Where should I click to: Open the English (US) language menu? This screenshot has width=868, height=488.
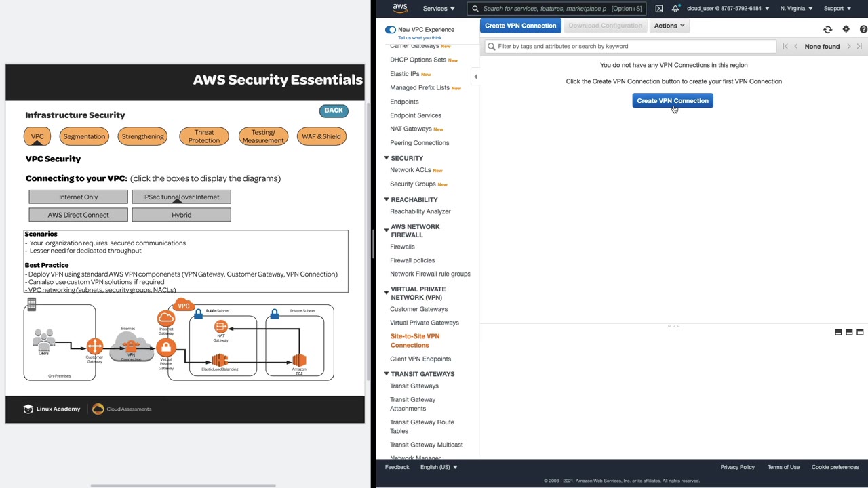coord(439,467)
